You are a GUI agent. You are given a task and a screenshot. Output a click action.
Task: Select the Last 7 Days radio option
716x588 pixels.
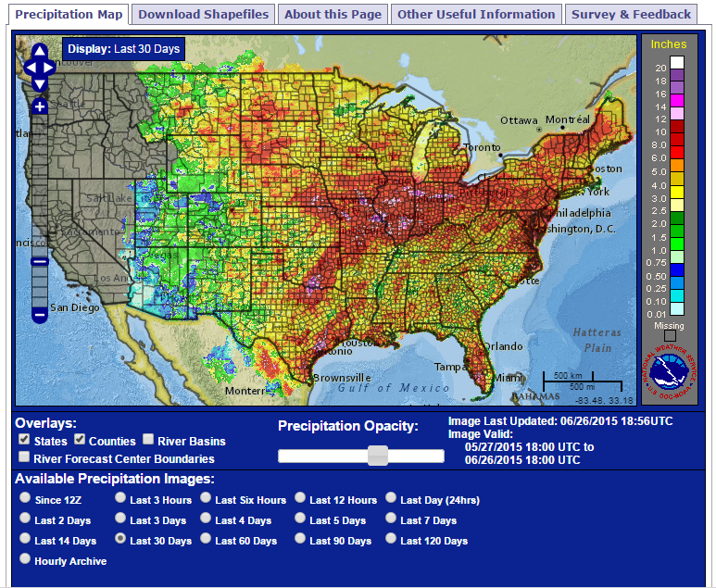point(391,519)
